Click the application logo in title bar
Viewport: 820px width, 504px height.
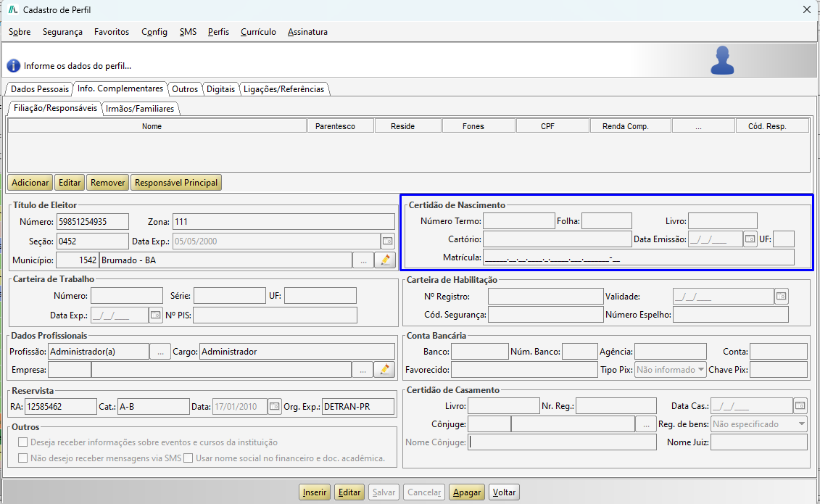[13, 9]
